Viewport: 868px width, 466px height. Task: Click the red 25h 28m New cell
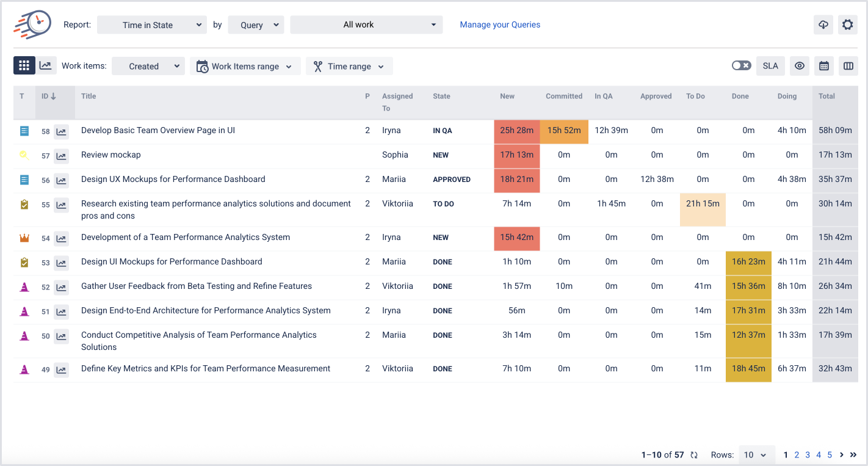(x=516, y=131)
